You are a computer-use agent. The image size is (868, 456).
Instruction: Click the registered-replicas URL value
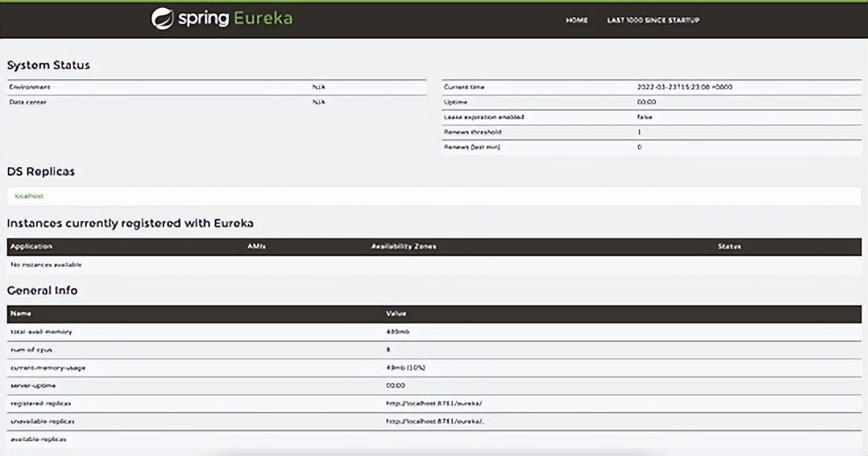coord(434,403)
